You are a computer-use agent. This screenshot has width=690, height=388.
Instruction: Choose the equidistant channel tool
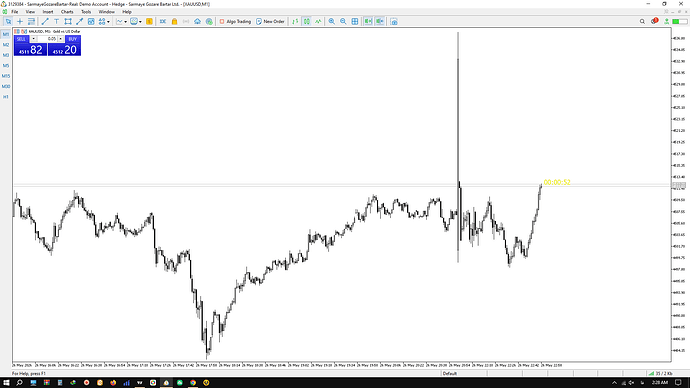coord(68,21)
